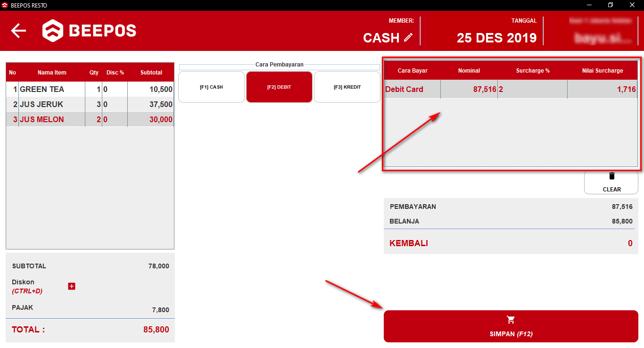Click the Cara Bayar column header
The image size is (644, 348).
(x=413, y=71)
